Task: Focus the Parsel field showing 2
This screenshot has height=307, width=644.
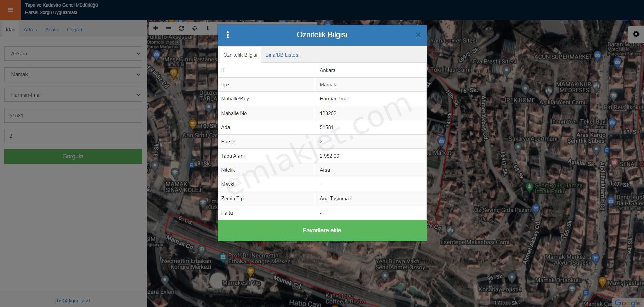Action: click(73, 136)
